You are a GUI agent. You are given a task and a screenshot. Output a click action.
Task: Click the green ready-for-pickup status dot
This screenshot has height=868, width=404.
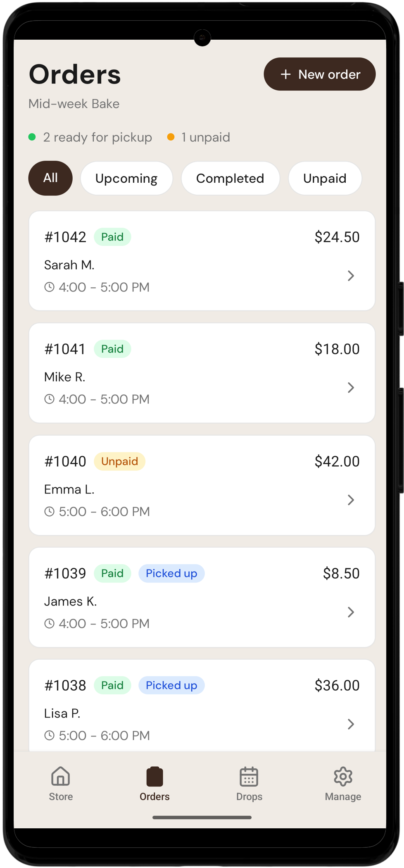click(32, 137)
